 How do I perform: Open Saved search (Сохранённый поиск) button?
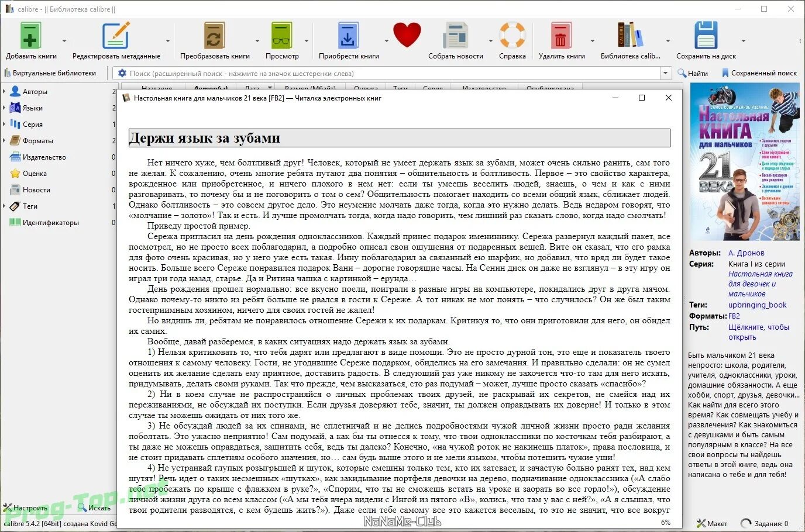click(x=759, y=73)
